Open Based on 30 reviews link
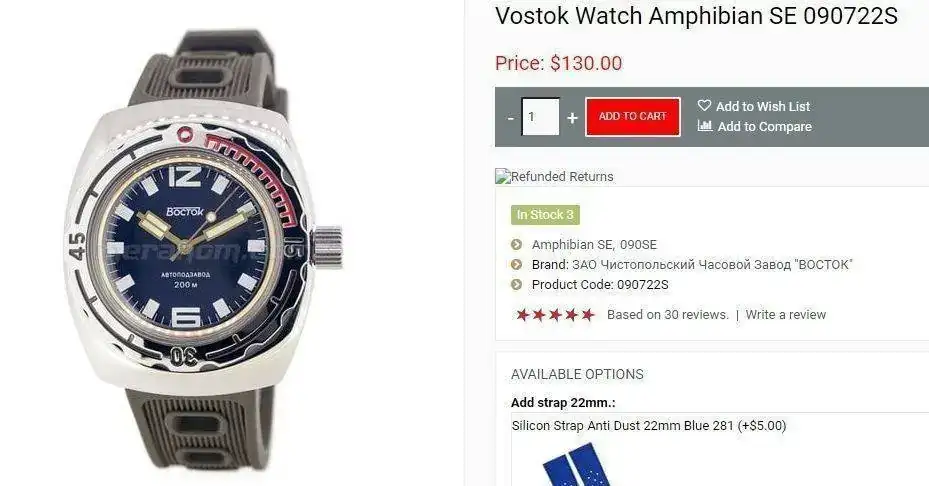Viewport: 929px width, 486px height. coord(668,315)
